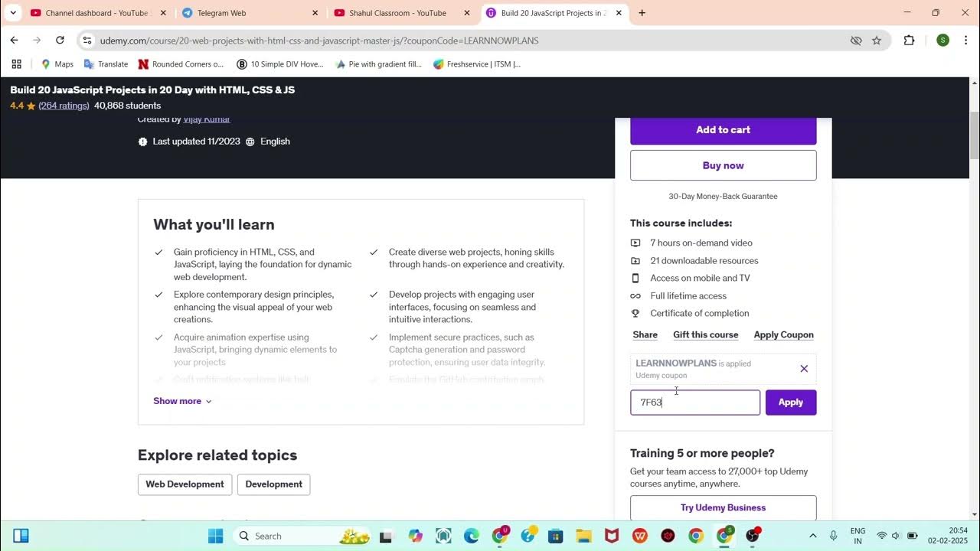This screenshot has width=980, height=551.
Task: Open Maps bookmark
Action: (57, 64)
